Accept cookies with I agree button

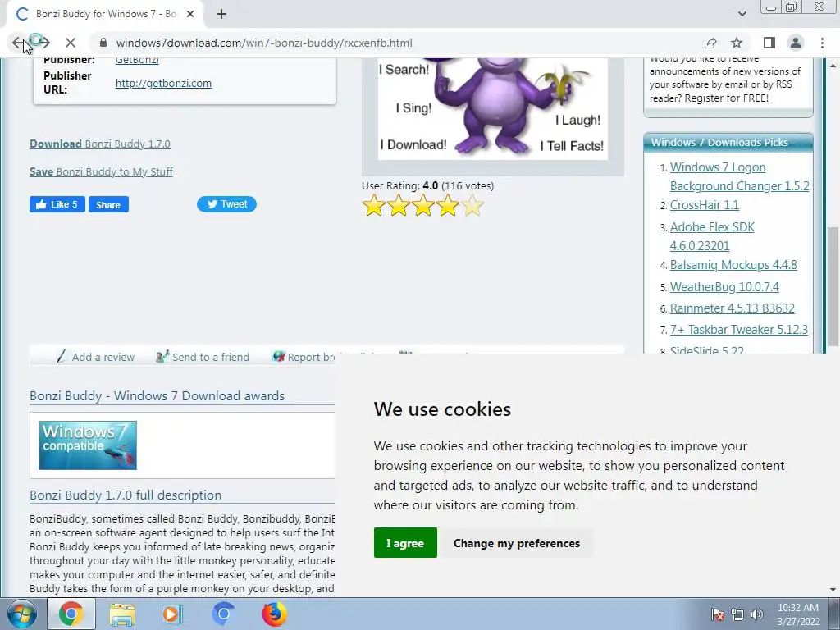pos(405,543)
